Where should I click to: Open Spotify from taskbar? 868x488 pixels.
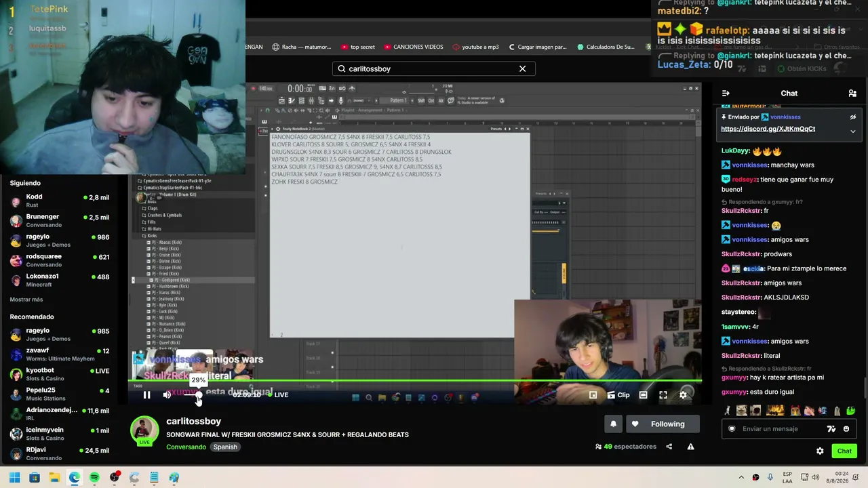click(x=94, y=477)
